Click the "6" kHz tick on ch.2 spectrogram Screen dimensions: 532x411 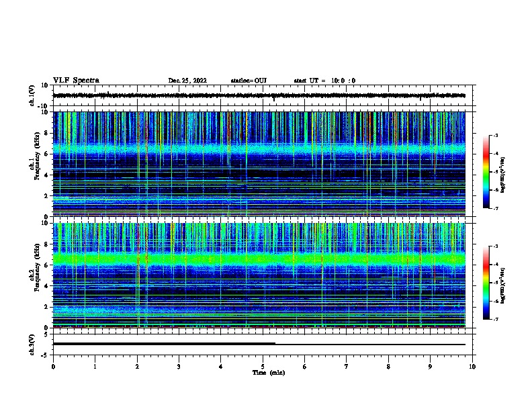(47, 265)
